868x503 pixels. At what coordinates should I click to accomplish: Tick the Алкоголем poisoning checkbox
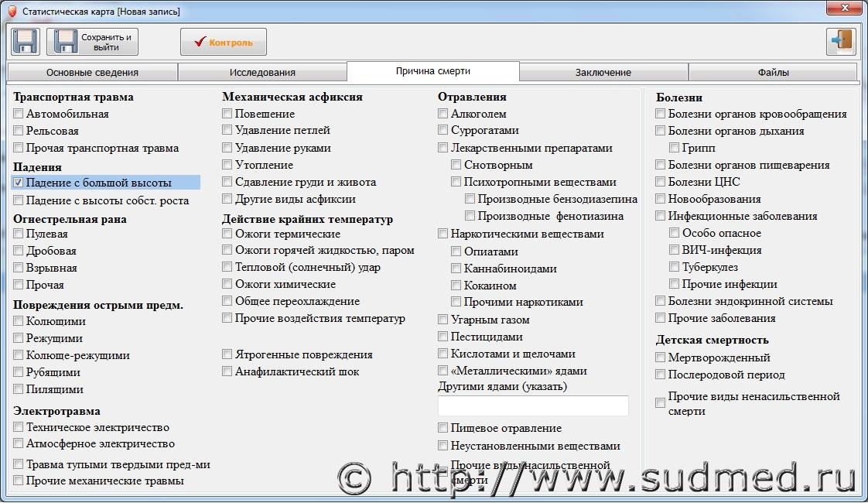tap(443, 114)
